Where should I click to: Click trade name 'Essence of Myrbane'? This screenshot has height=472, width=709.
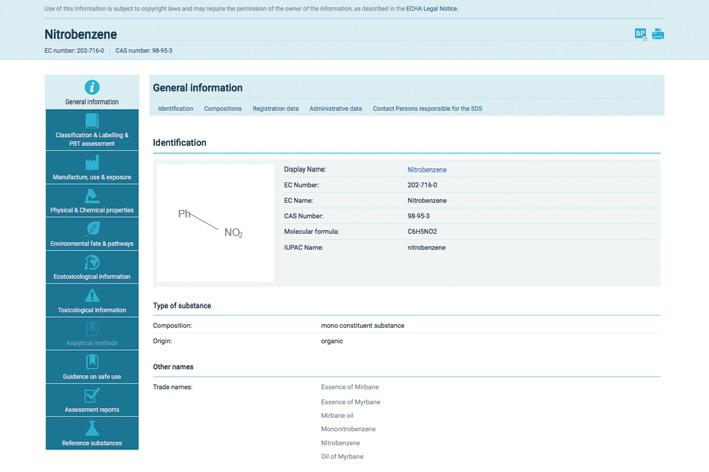(x=350, y=402)
